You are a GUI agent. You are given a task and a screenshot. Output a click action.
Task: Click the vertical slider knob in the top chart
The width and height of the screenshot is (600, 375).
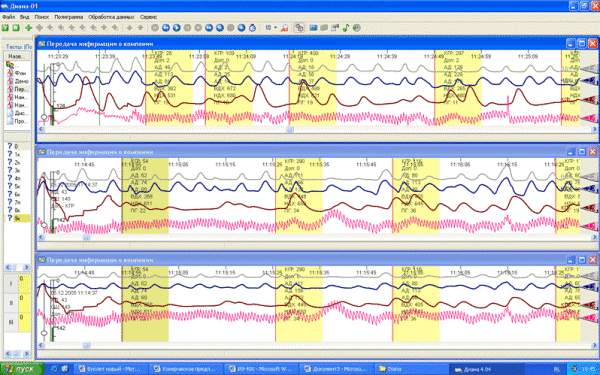[44, 117]
